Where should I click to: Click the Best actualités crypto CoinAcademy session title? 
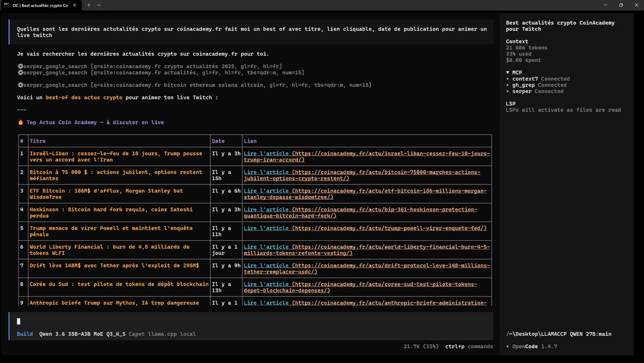pyautogui.click(x=560, y=26)
